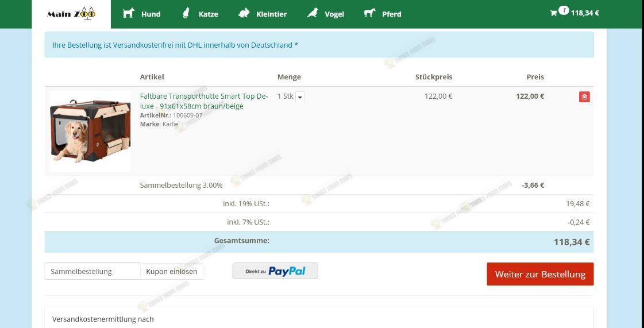Select the Marke: Karlie text

click(159, 124)
